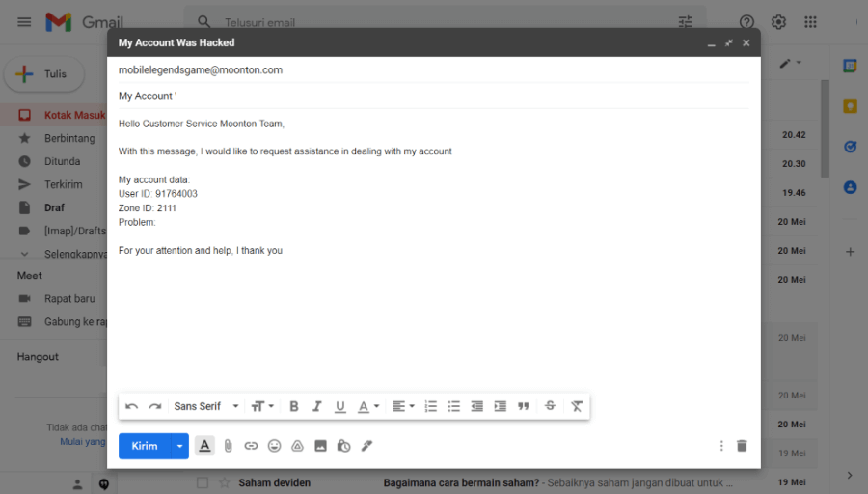Click the subject field My Account
This screenshot has width=868, height=494.
(433, 96)
